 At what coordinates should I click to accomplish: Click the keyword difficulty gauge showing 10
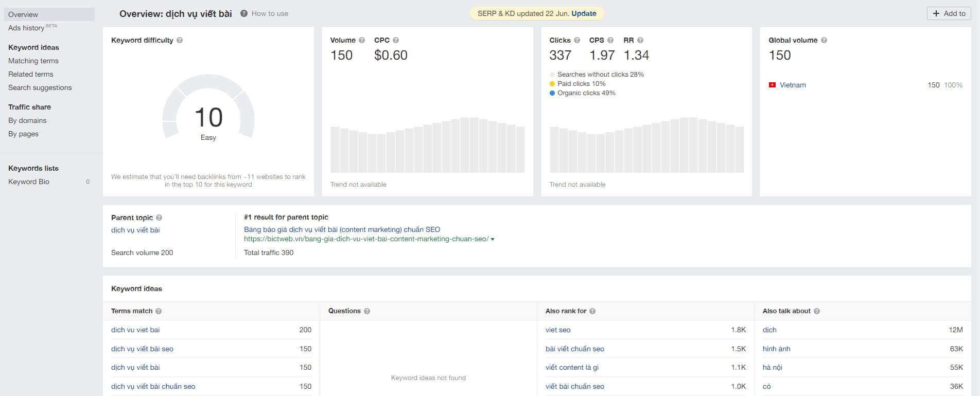(208, 107)
